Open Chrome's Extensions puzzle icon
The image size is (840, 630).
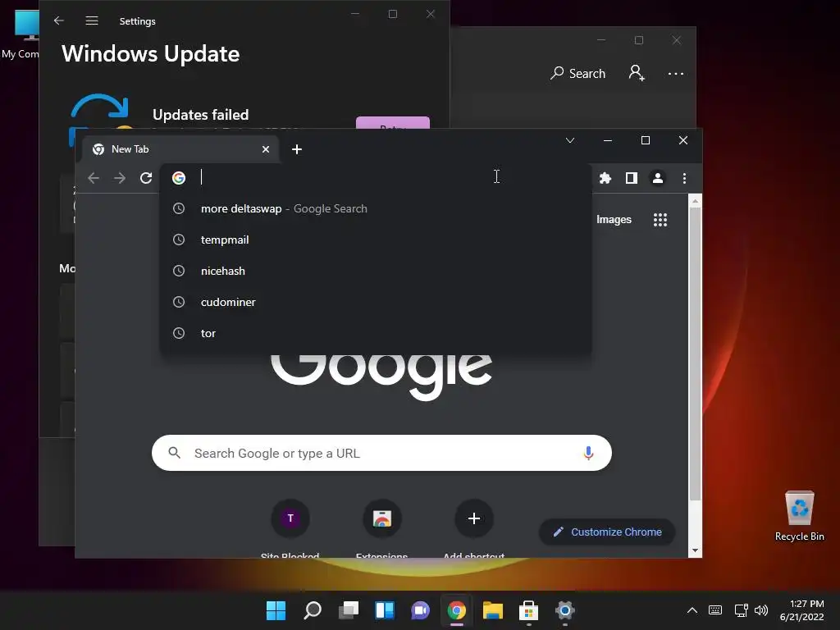click(605, 178)
